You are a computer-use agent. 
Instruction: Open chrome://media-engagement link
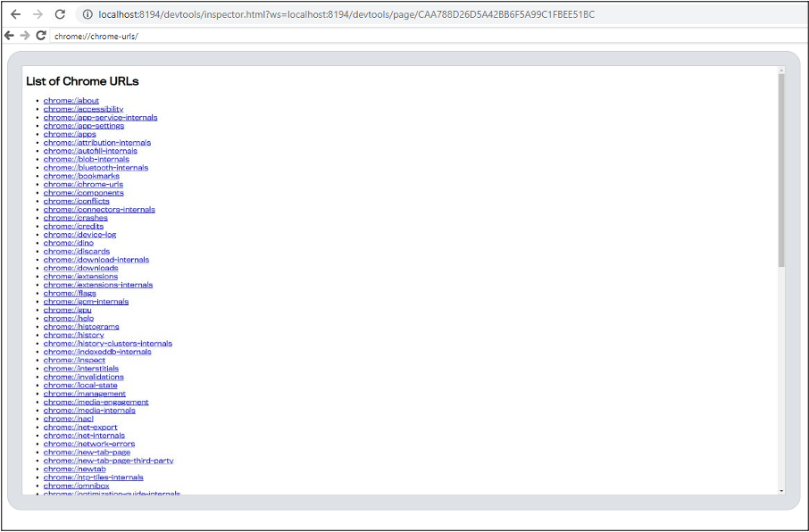96,402
